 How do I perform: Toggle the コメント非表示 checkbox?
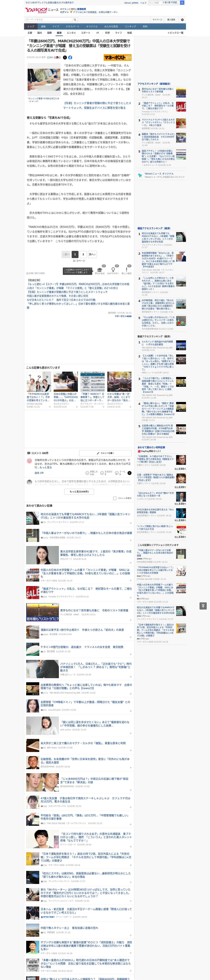pos(115,498)
